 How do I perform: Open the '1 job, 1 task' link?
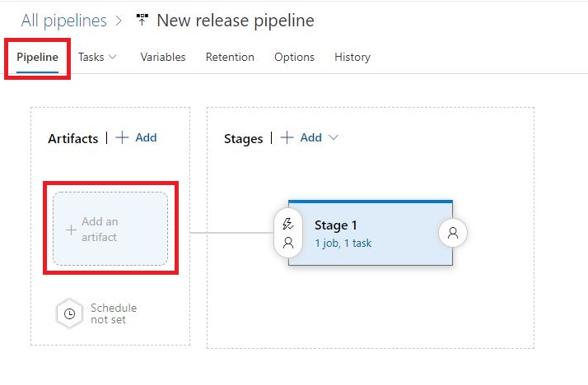(343, 244)
